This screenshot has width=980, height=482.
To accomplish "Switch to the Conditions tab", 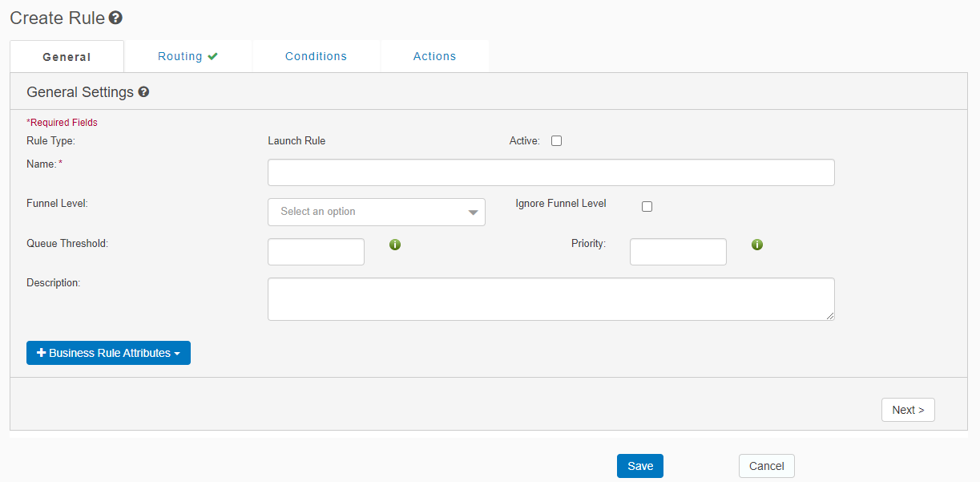I will pyautogui.click(x=316, y=56).
